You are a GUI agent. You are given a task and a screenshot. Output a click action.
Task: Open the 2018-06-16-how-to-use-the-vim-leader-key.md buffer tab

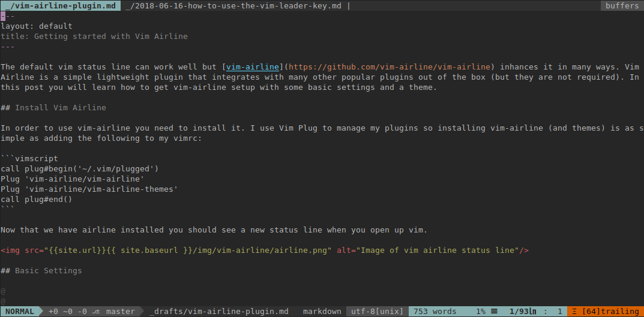tap(233, 6)
